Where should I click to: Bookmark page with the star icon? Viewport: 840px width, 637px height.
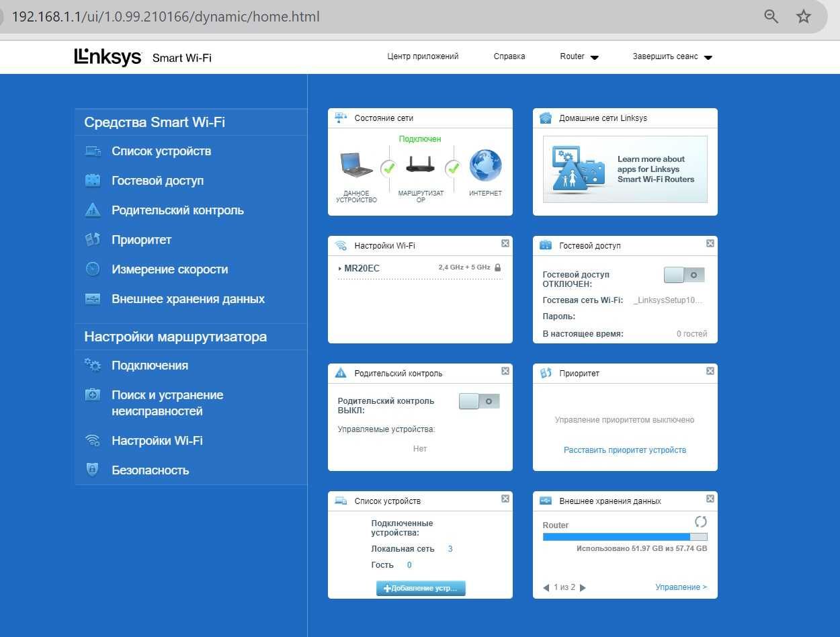pyautogui.click(x=804, y=17)
